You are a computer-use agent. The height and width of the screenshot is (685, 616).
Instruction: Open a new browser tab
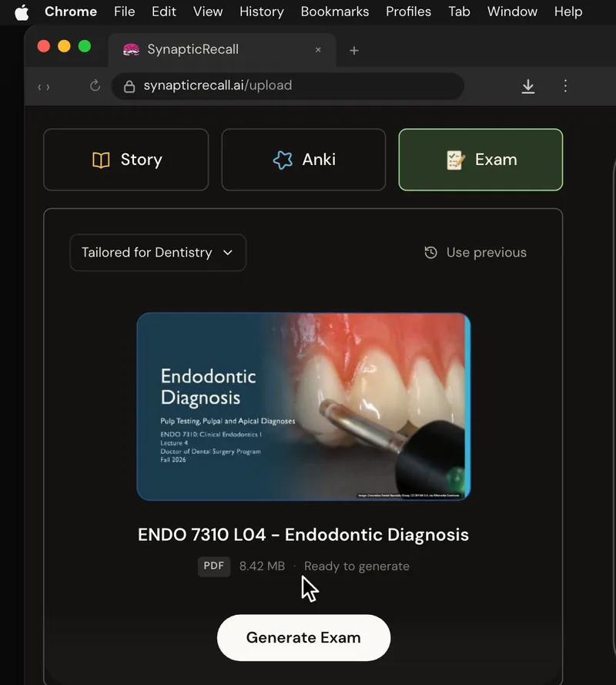pos(354,51)
